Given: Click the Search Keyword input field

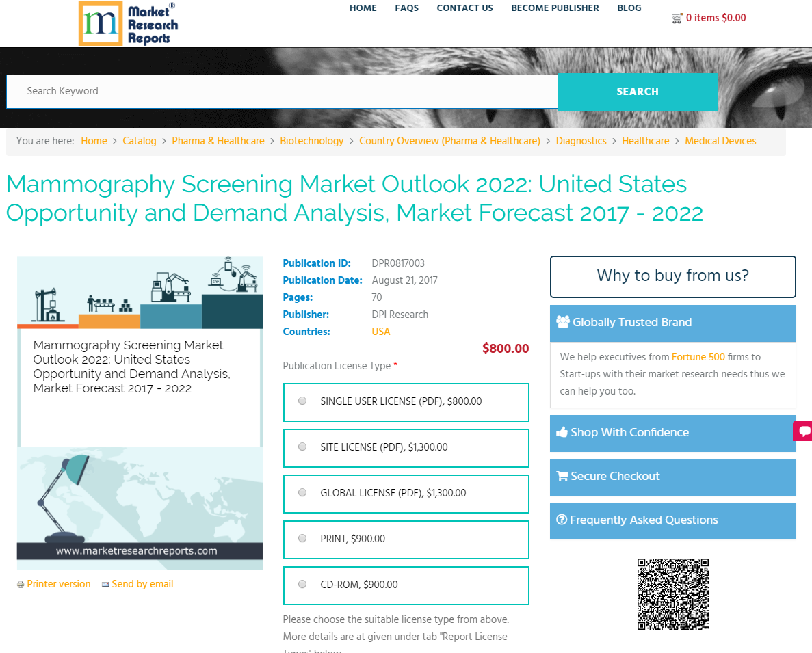Looking at the screenshot, I should click(282, 92).
